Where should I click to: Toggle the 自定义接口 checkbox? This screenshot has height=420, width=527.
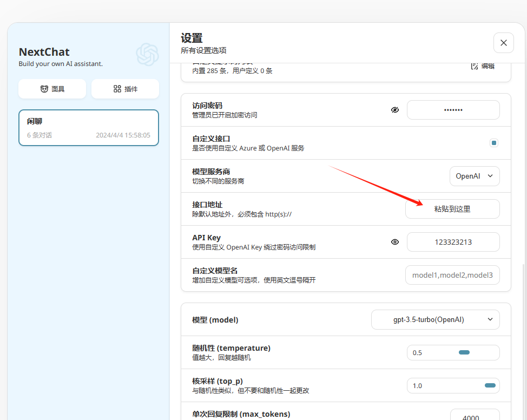click(494, 143)
